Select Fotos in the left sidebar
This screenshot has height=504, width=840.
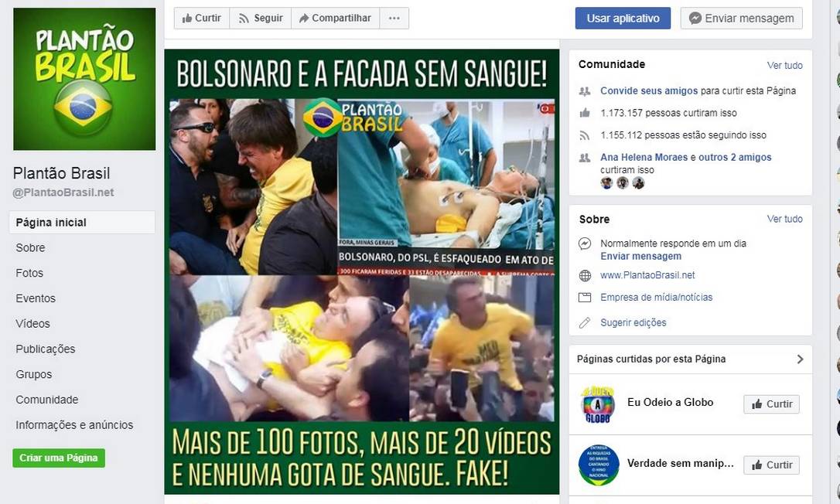coord(29,273)
